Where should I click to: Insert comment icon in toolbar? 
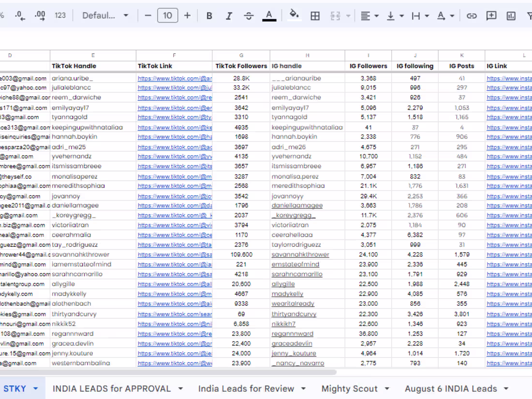[x=491, y=15]
